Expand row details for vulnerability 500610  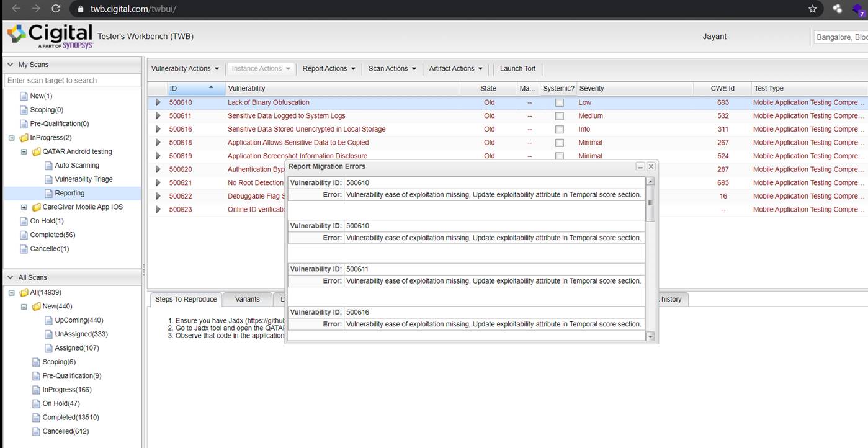point(158,102)
